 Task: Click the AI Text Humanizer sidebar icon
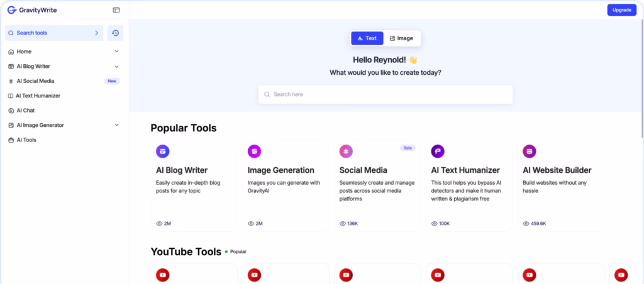pos(11,96)
